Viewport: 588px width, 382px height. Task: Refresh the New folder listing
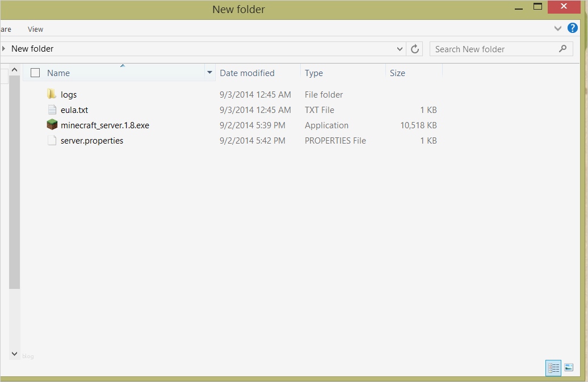415,49
